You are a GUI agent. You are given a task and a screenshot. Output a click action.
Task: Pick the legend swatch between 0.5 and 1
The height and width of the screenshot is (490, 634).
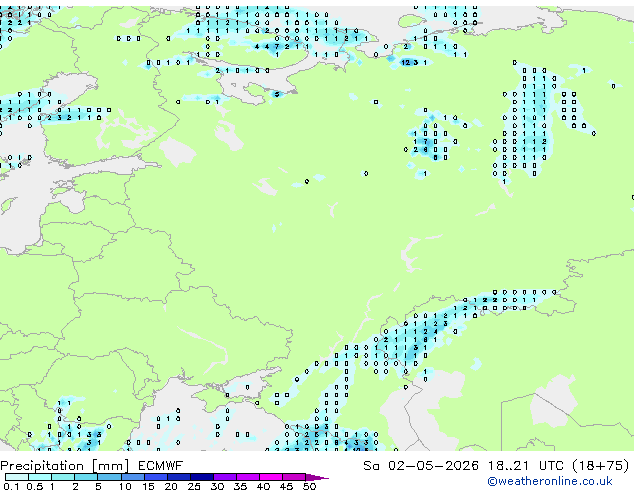[x=40, y=477]
